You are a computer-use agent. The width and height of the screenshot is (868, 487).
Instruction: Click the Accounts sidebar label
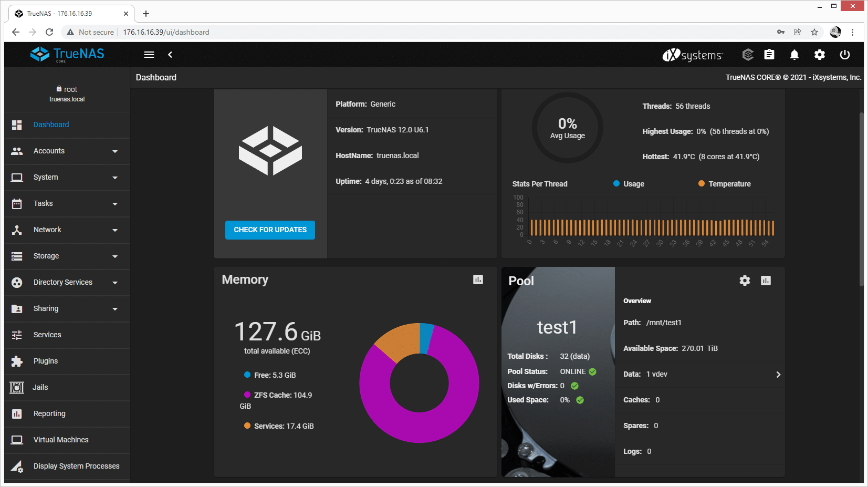[49, 151]
